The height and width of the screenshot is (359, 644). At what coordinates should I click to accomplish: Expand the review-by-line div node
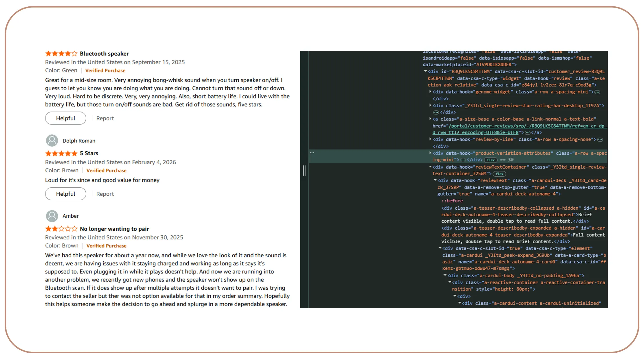[430, 139]
